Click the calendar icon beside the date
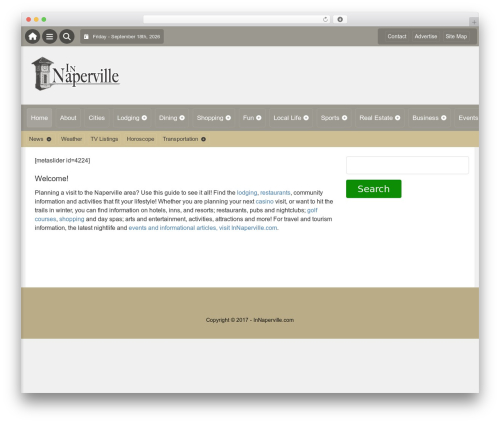 pyautogui.click(x=86, y=37)
